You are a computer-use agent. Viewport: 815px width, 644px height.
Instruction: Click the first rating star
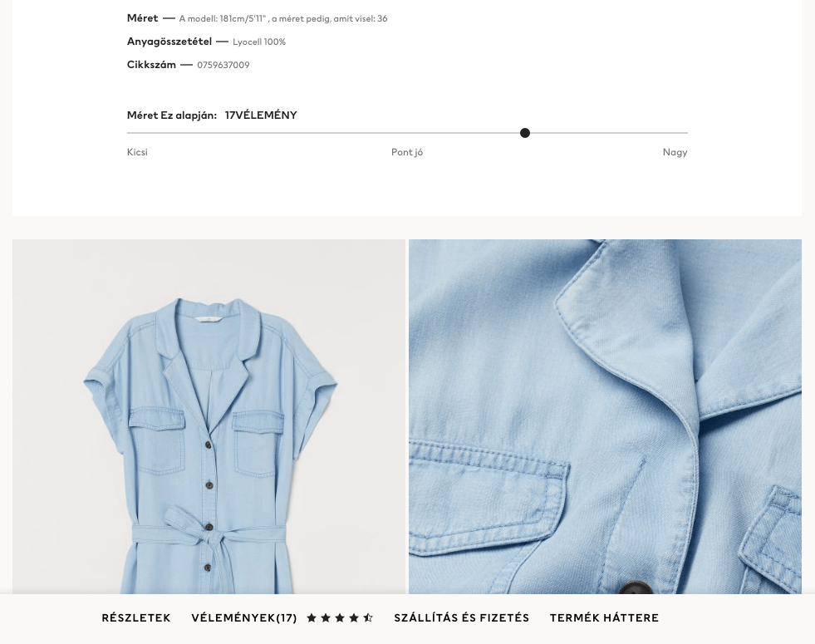tap(312, 617)
